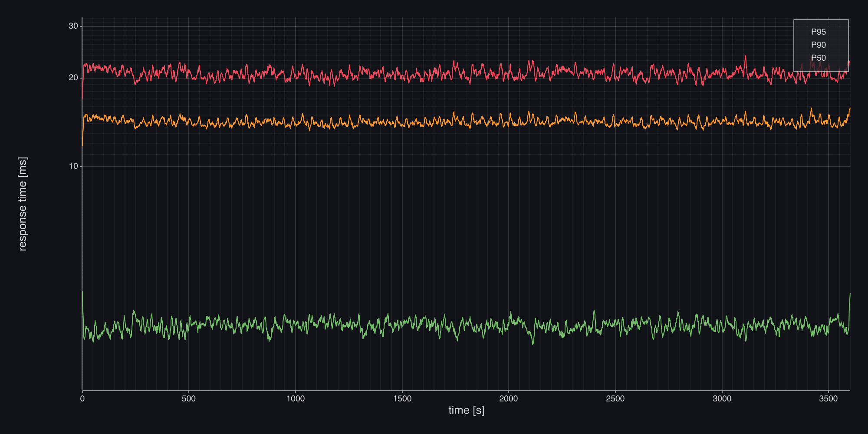This screenshot has height=434, width=868.
Task: Click the "response time [ms]" y-axis title
Action: pos(23,204)
